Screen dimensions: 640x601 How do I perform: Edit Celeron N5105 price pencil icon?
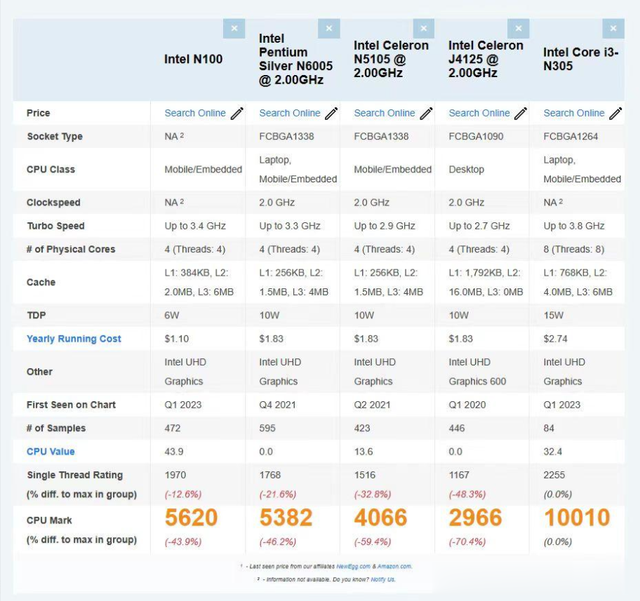pyautogui.click(x=426, y=113)
